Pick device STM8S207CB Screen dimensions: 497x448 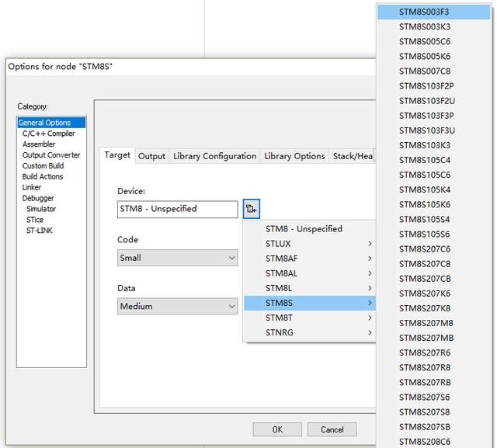click(433, 279)
